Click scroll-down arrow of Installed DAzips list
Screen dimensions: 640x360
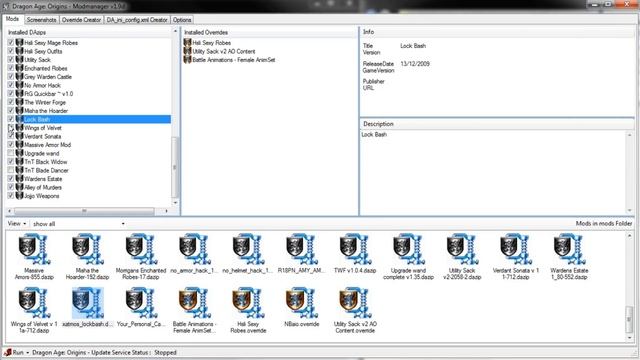click(x=175, y=202)
